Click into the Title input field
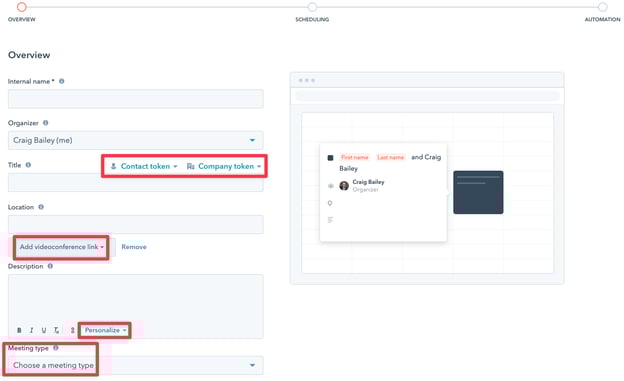Screen dimensions: 624x381 136,184
